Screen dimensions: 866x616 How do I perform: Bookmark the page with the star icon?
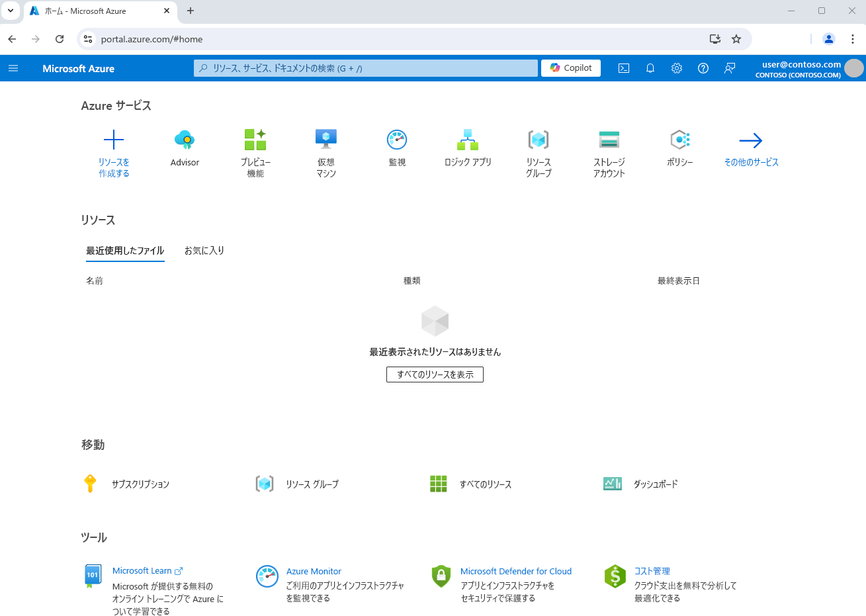click(x=736, y=39)
